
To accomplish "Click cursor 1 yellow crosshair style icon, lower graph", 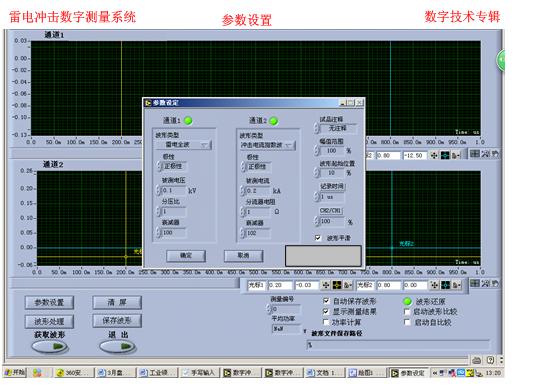I will pyautogui.click(x=337, y=285).
